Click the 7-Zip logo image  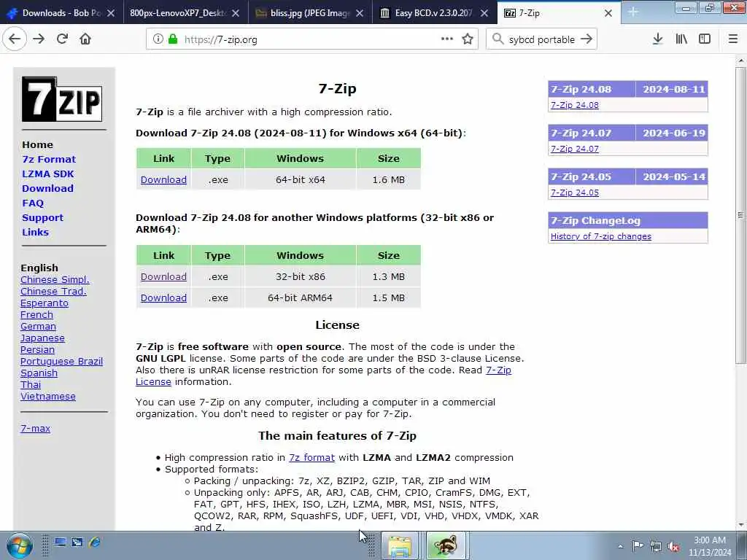click(62, 99)
